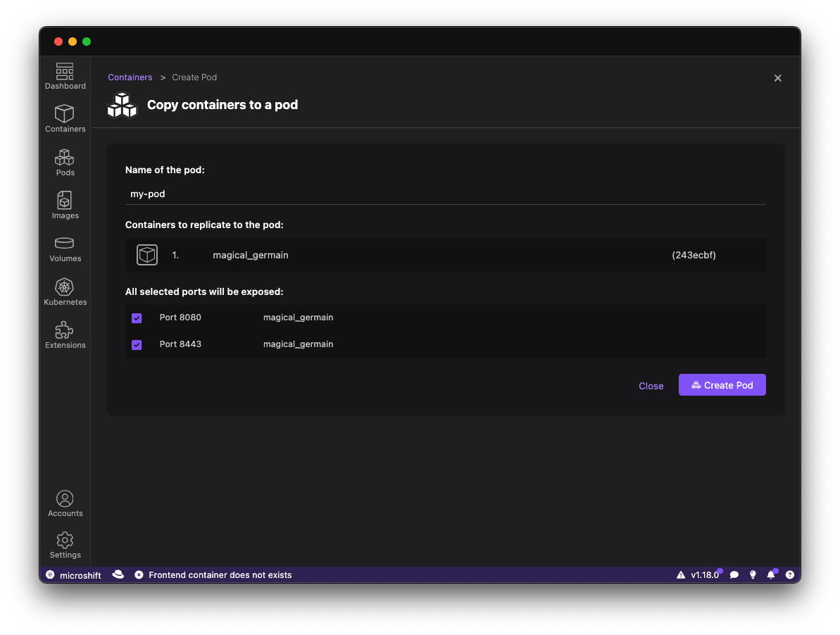Screen dimensions: 840x635
Task: Open the Kubernetes section
Action: click(65, 292)
